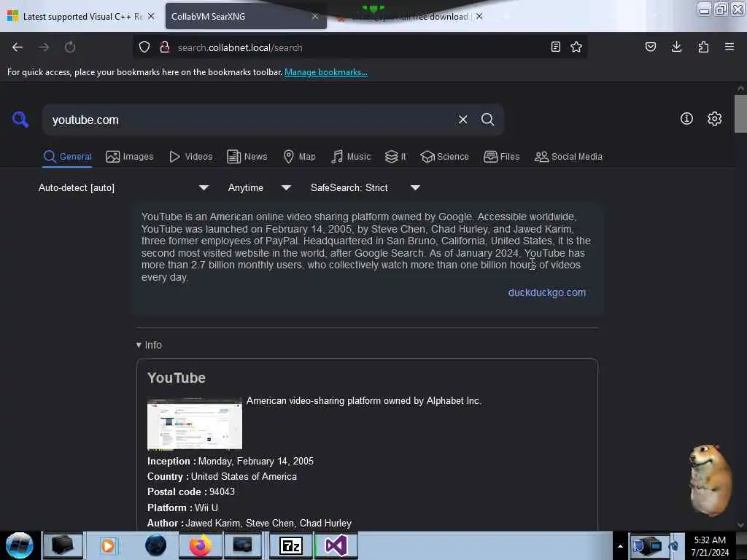
Task: Select the Social Media search category
Action: click(568, 157)
